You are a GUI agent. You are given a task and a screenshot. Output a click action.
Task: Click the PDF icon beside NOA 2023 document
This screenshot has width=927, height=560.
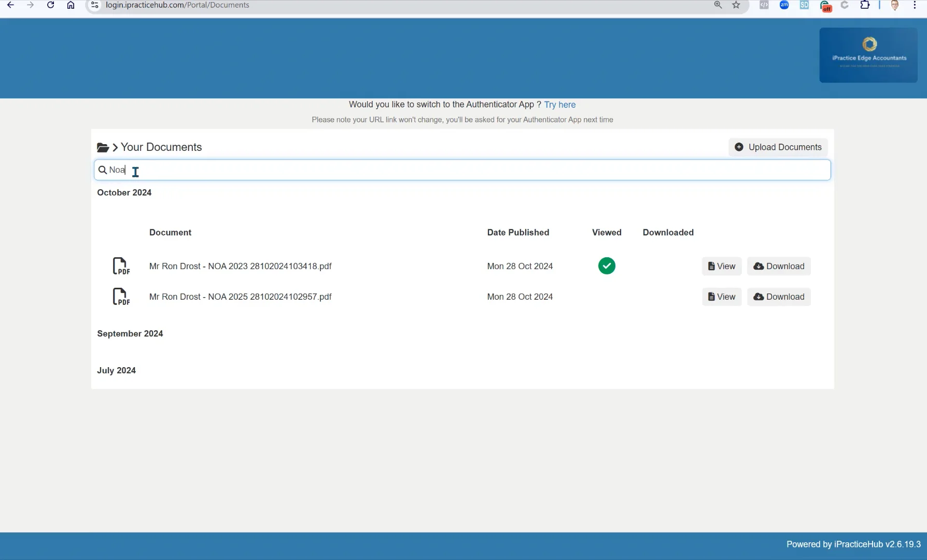pyautogui.click(x=121, y=265)
